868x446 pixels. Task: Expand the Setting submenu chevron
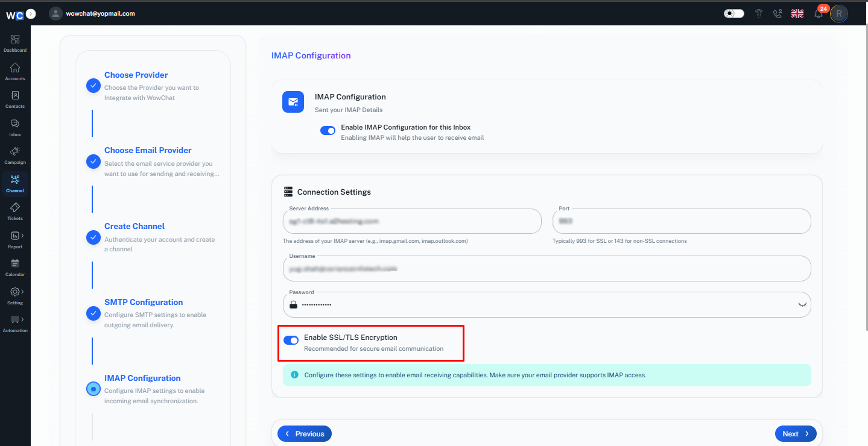point(22,292)
